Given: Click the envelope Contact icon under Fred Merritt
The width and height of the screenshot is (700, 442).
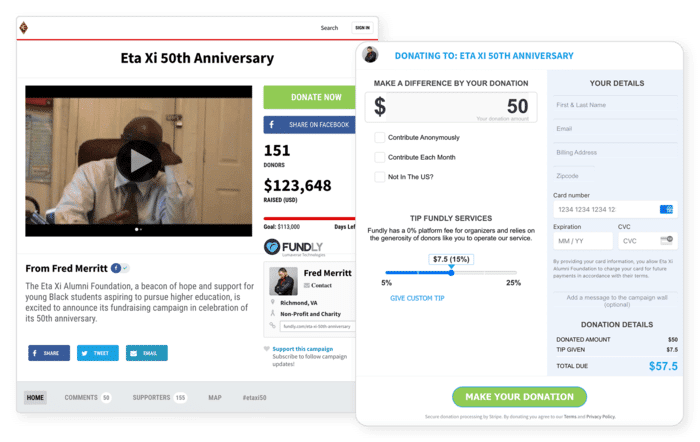Looking at the screenshot, I should coord(307,285).
